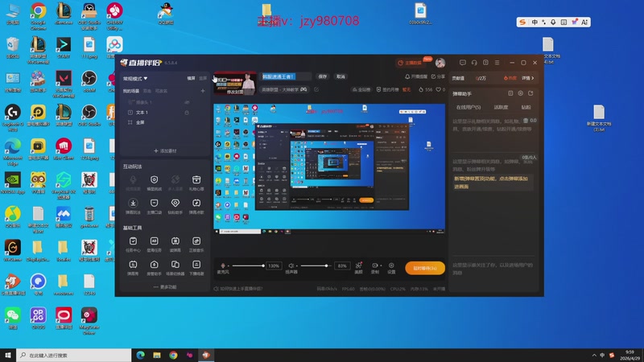
Task: Select the 全屏 source row
Action: tap(164, 122)
